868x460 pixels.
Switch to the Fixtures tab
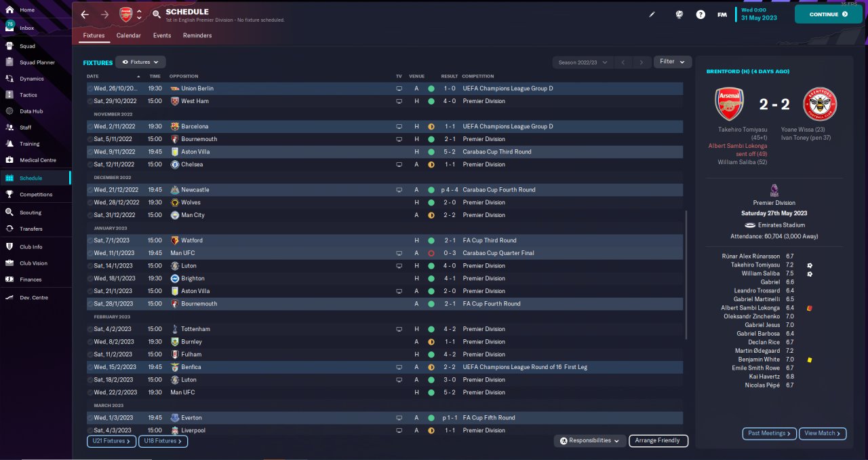pos(94,35)
